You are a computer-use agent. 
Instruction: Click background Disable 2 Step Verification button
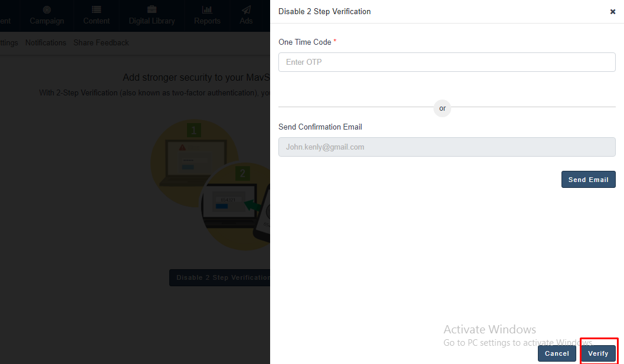pos(219,277)
